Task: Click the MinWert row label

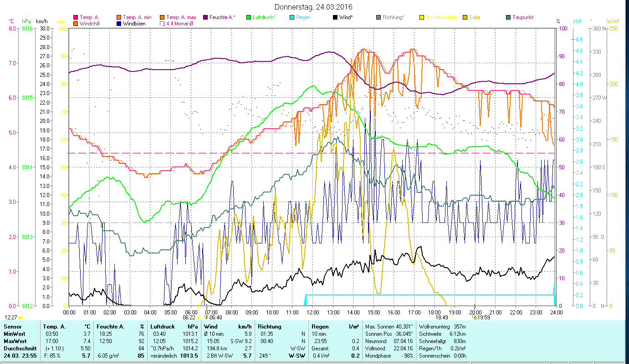Action: (x=15, y=333)
